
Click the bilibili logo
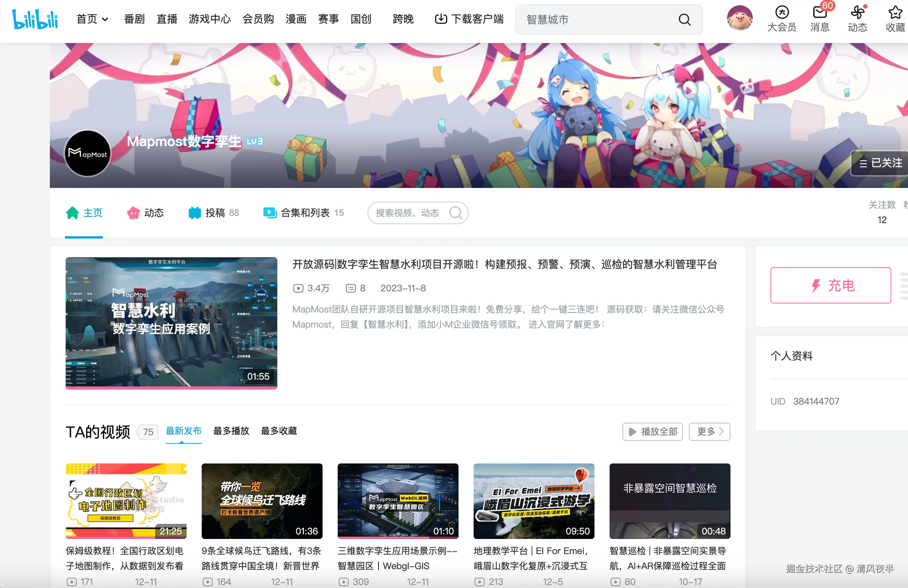pyautogui.click(x=35, y=19)
